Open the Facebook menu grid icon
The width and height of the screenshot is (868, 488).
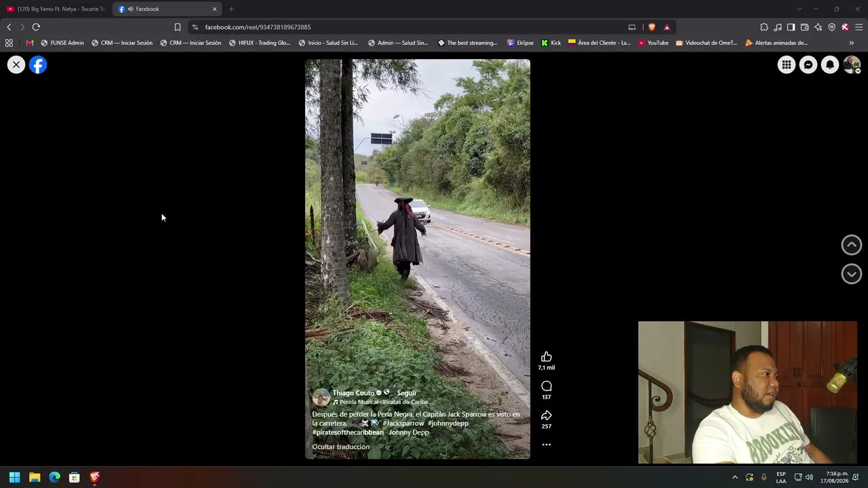[x=787, y=64]
